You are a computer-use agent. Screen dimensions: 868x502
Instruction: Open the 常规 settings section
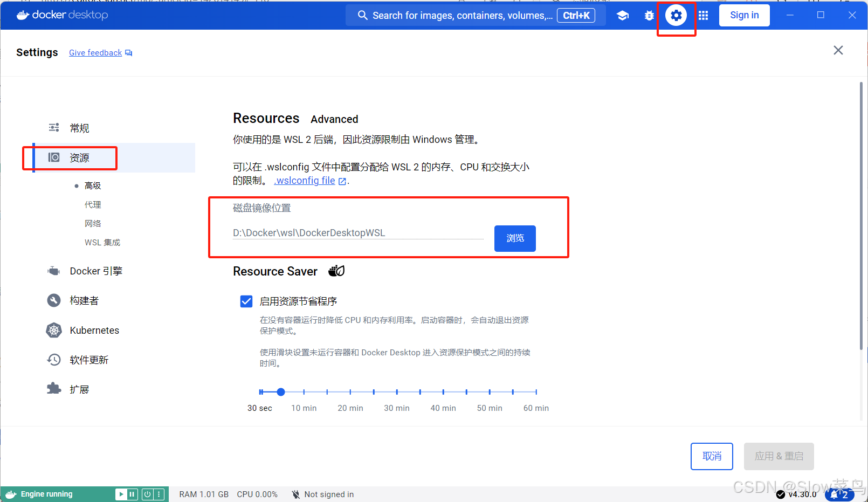click(79, 128)
